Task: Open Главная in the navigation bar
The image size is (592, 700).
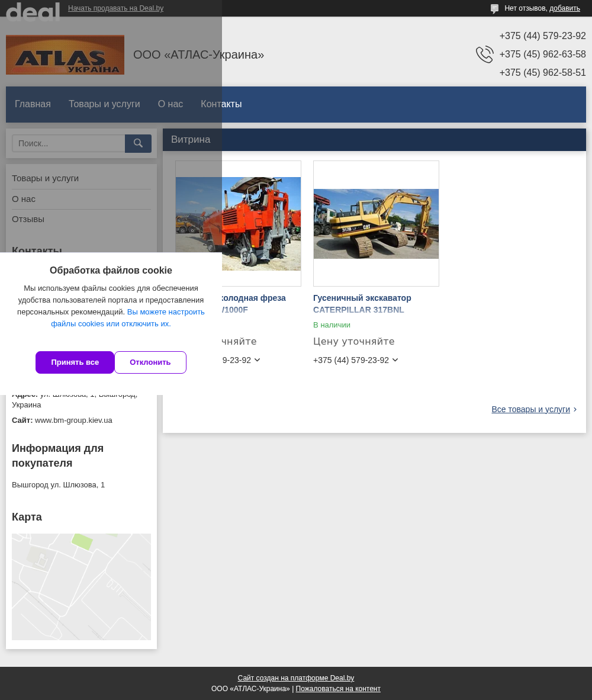Action: (x=33, y=104)
